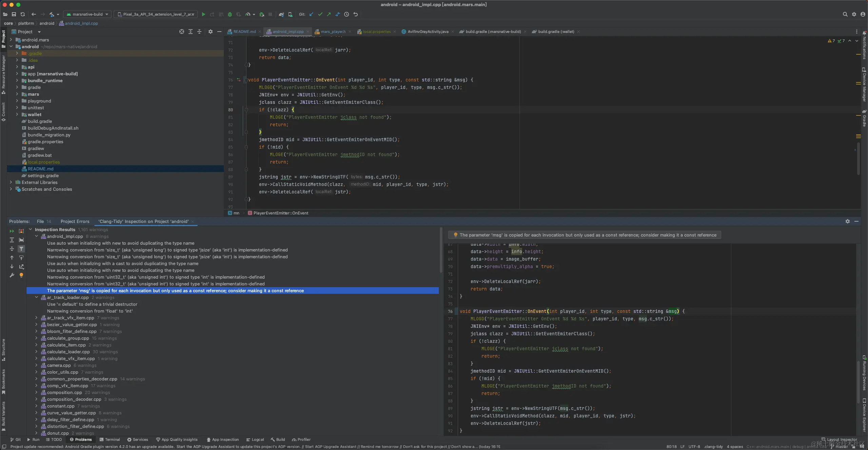Rerun inspection with green double-arrow icon
Screen dimensions: 868x450
[12, 231]
